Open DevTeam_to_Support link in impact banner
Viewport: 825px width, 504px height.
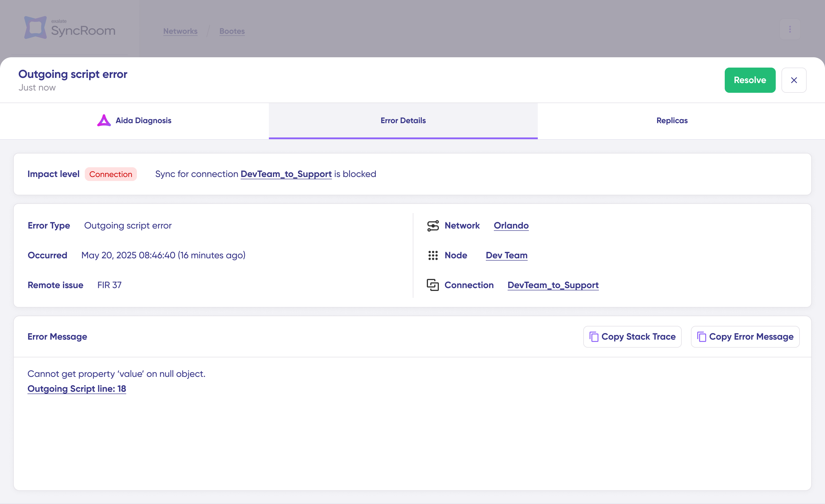pyautogui.click(x=286, y=174)
